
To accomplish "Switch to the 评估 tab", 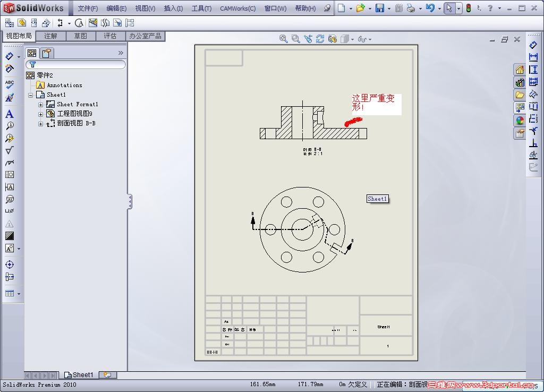I will point(110,36).
